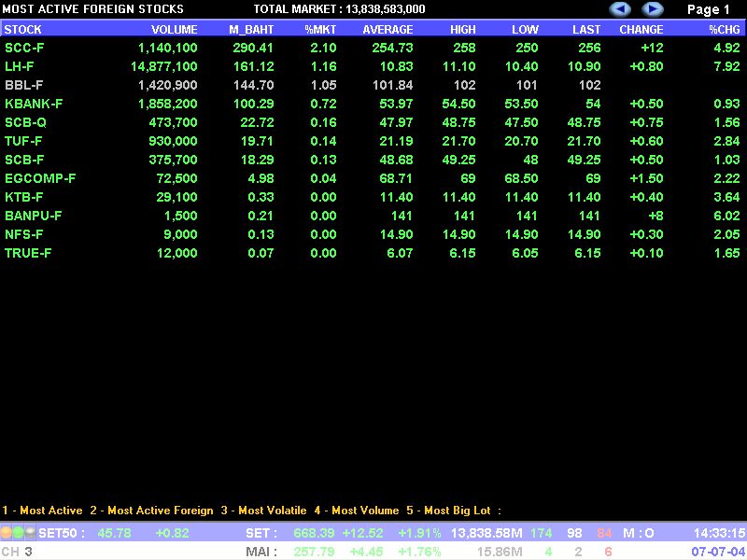Screen dimensions: 747x560
Task: Select the '5 - Most Big Lot' view
Action: (448, 511)
